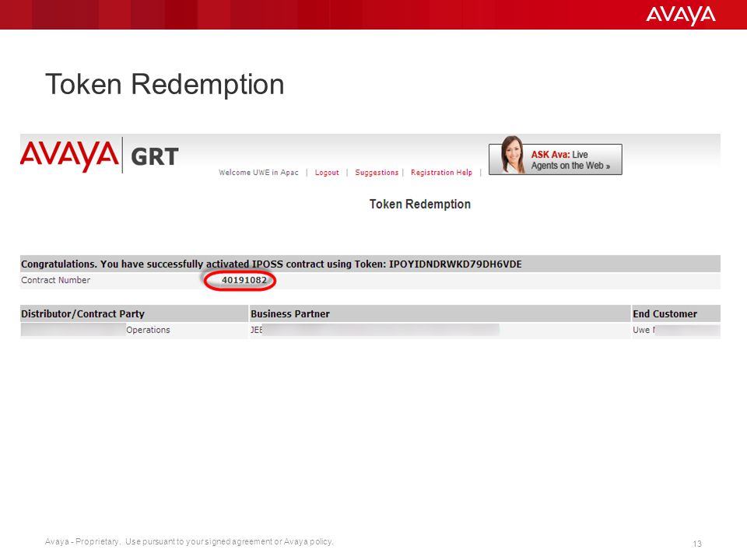Click the Distributor/Contract Party column header
747x560 pixels.
pyautogui.click(x=135, y=313)
